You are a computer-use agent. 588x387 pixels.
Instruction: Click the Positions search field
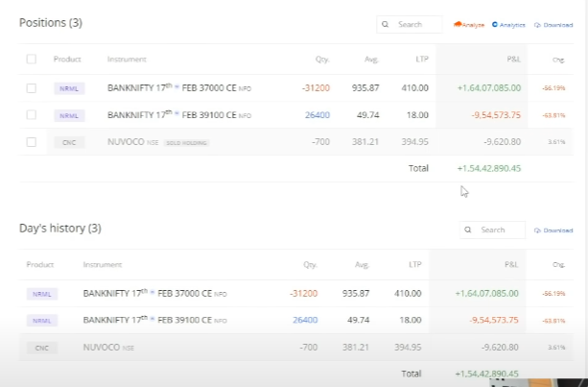click(410, 24)
